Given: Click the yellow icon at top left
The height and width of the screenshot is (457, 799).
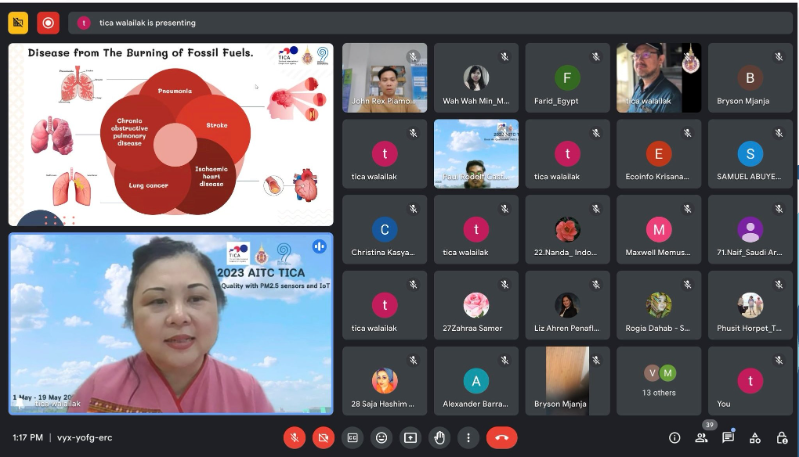Looking at the screenshot, I should [x=18, y=22].
